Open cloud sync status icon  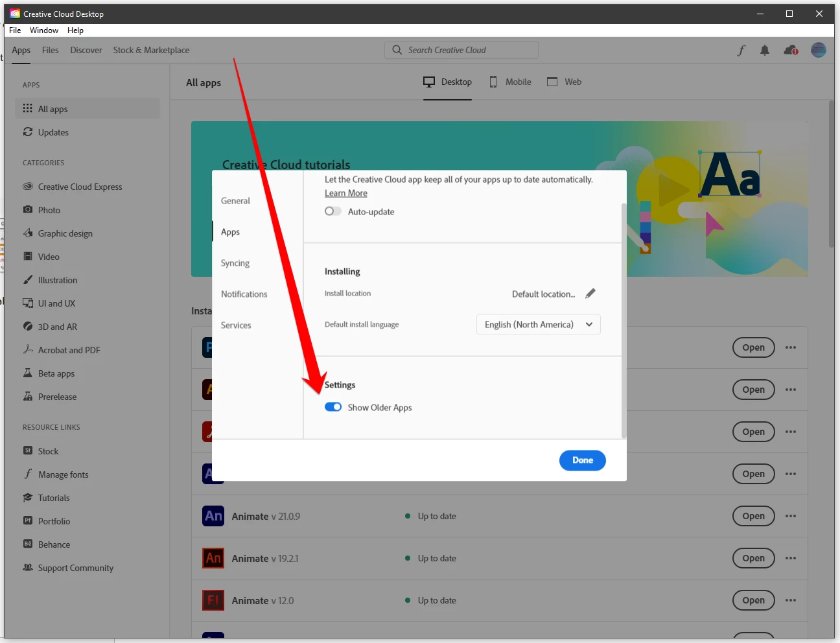pyautogui.click(x=791, y=50)
